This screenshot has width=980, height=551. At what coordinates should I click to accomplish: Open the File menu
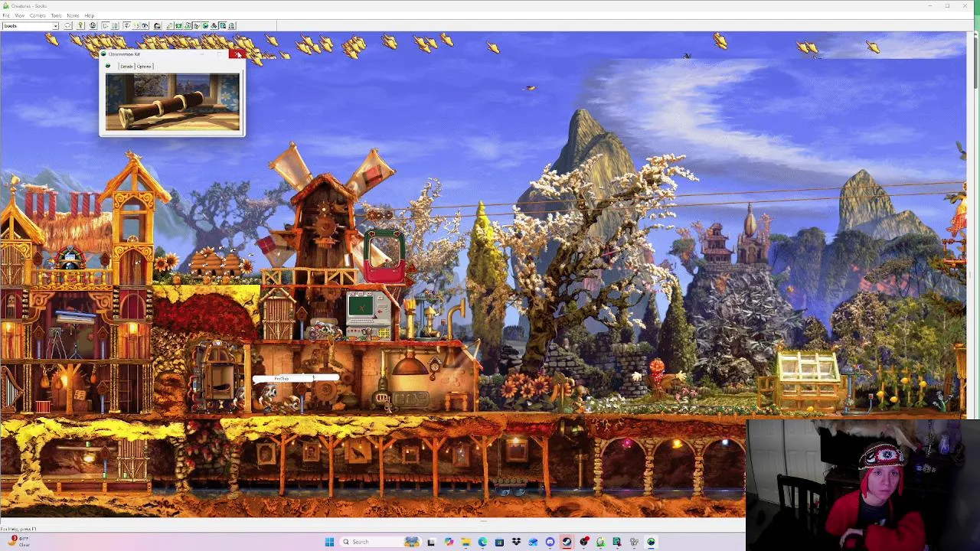coord(6,15)
